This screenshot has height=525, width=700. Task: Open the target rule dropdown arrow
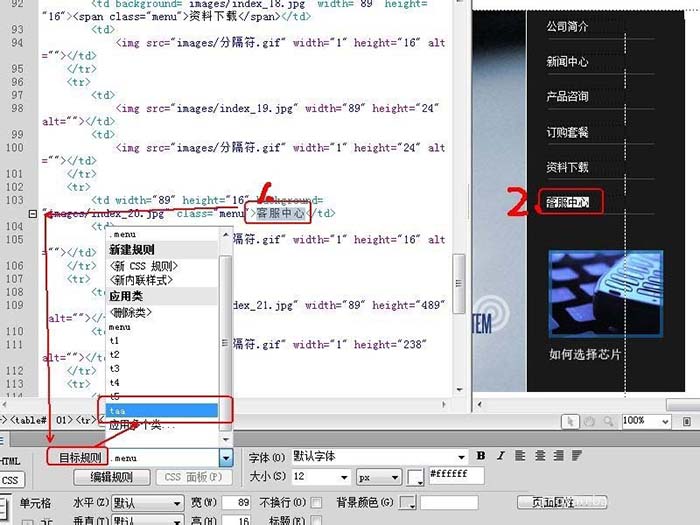226,458
